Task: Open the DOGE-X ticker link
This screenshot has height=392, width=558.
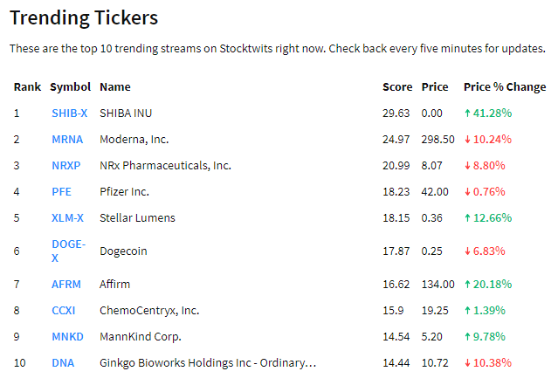Action: pos(67,251)
